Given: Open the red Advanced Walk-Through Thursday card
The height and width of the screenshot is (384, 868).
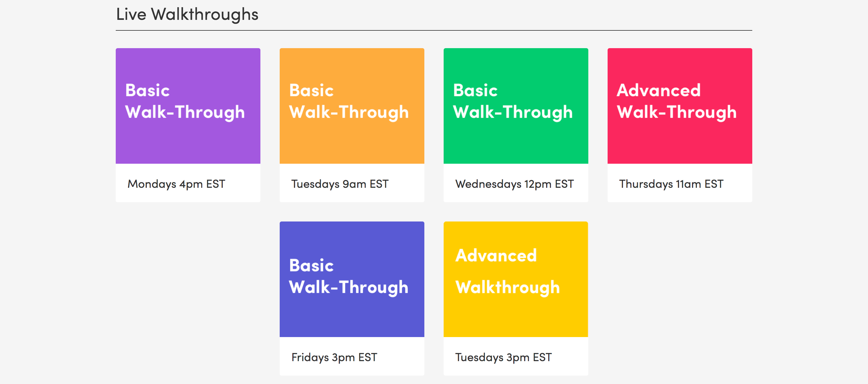Looking at the screenshot, I should (x=680, y=125).
